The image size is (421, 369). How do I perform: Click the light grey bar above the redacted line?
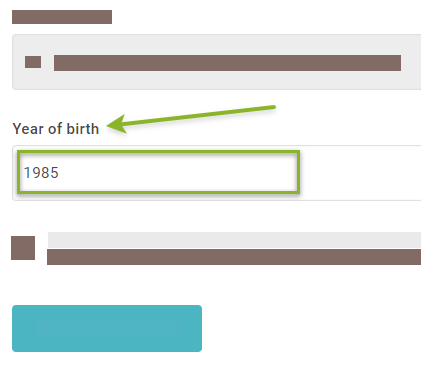point(234,240)
